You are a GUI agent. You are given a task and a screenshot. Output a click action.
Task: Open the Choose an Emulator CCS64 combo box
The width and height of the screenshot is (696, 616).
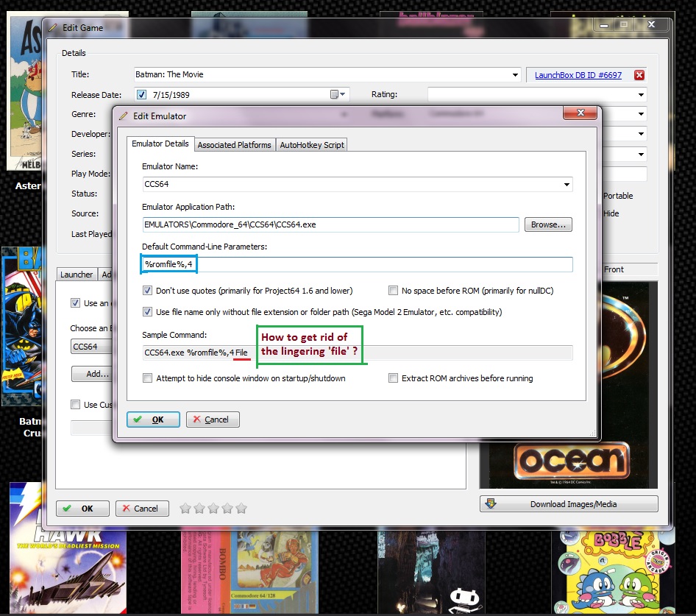(x=92, y=347)
